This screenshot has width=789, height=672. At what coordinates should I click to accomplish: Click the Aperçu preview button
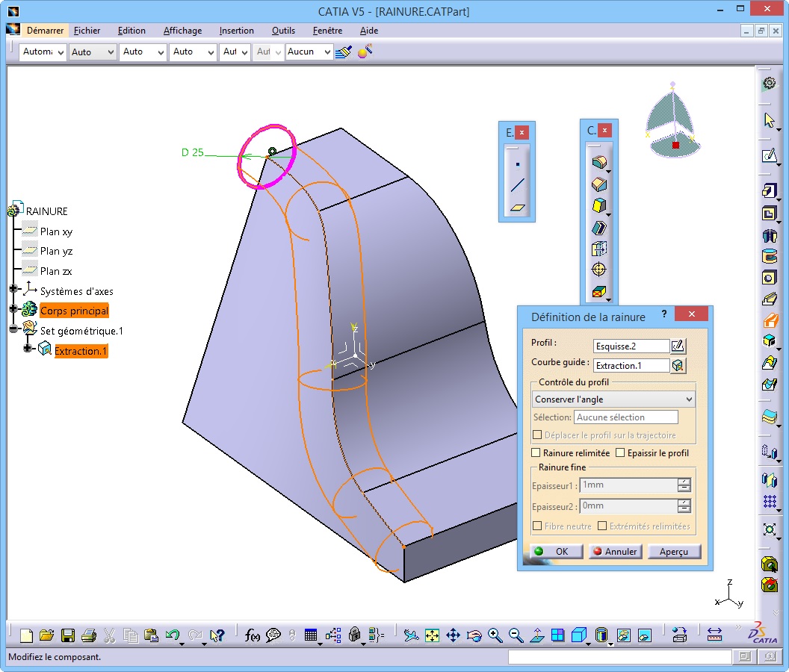[674, 551]
